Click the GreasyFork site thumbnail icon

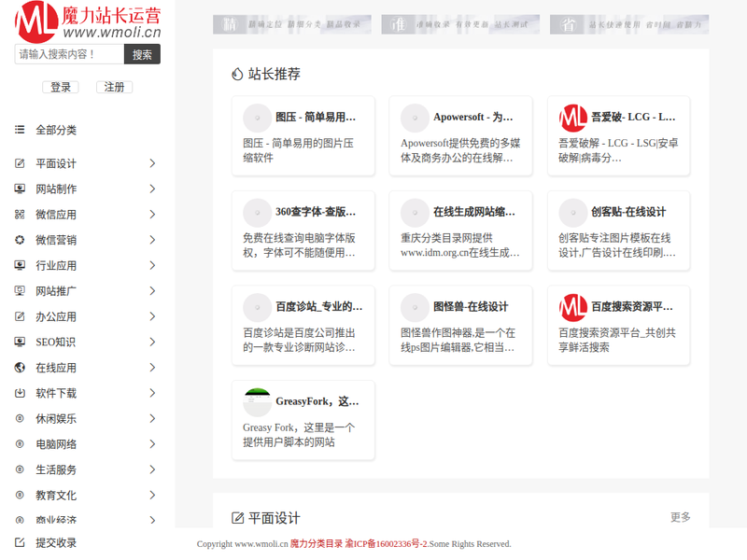pos(257,402)
